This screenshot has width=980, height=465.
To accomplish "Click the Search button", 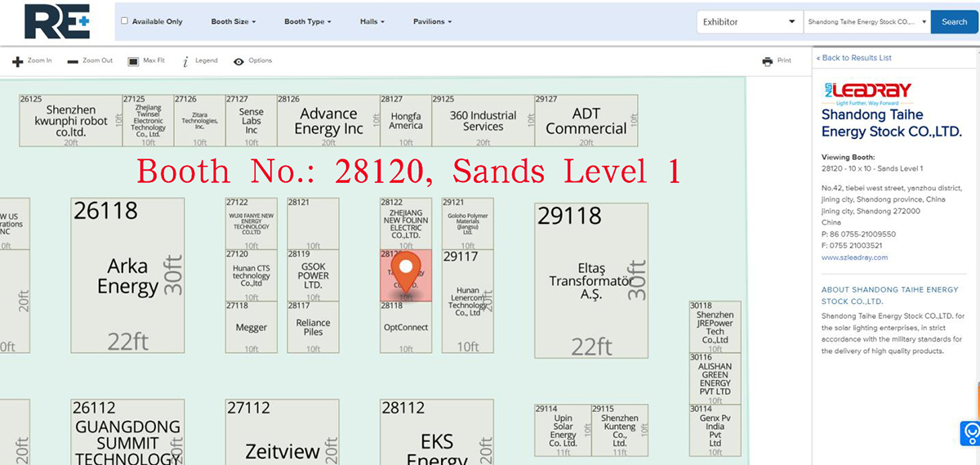I will click(x=954, y=22).
